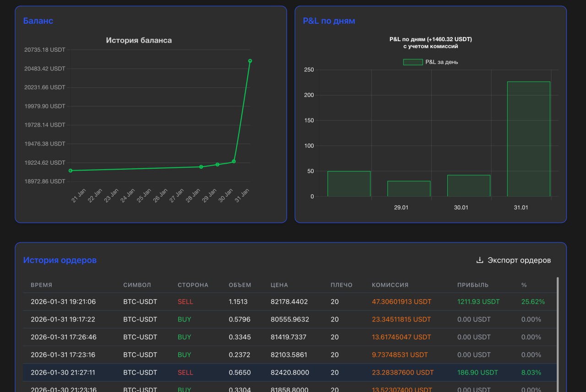
Task: Select the 28 Jan balance data point
Action: [201, 167]
